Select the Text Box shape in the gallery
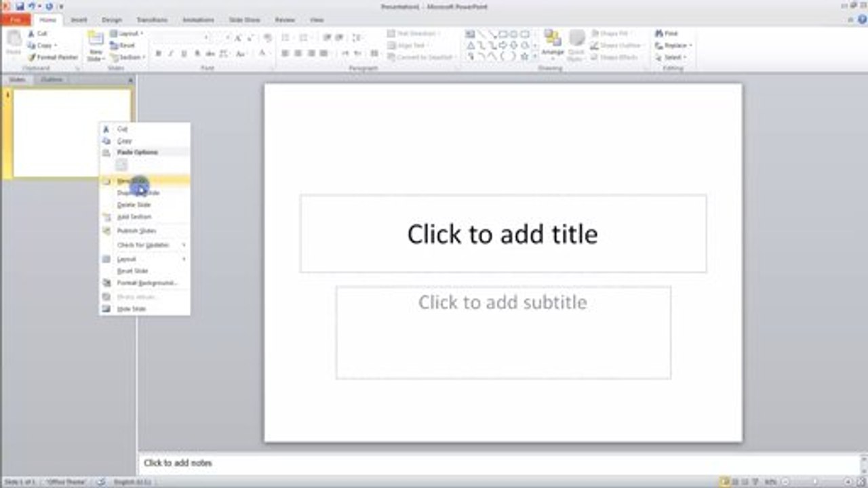 point(470,34)
